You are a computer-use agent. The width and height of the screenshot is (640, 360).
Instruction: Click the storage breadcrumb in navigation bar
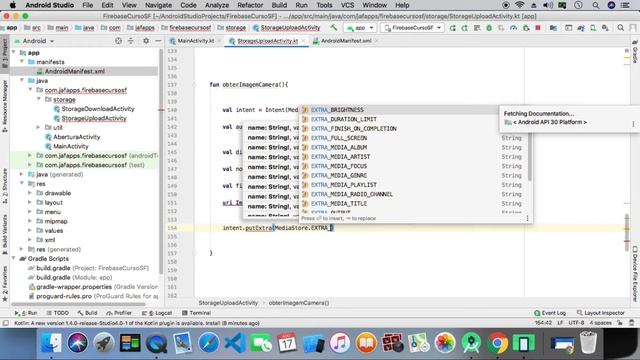(x=231, y=28)
